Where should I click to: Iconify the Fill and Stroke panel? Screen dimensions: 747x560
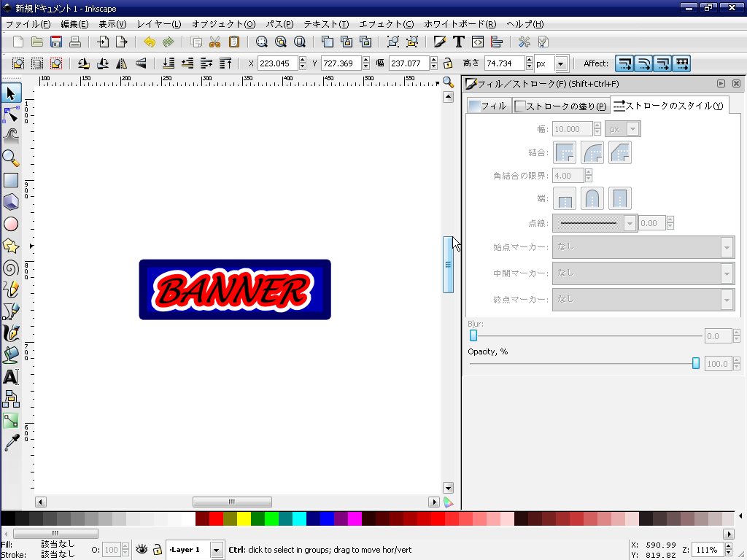click(721, 83)
